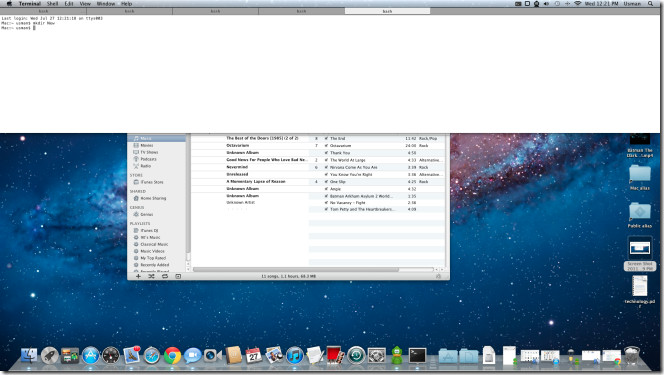Launch Safari compass icon in Dock

pos(152,356)
